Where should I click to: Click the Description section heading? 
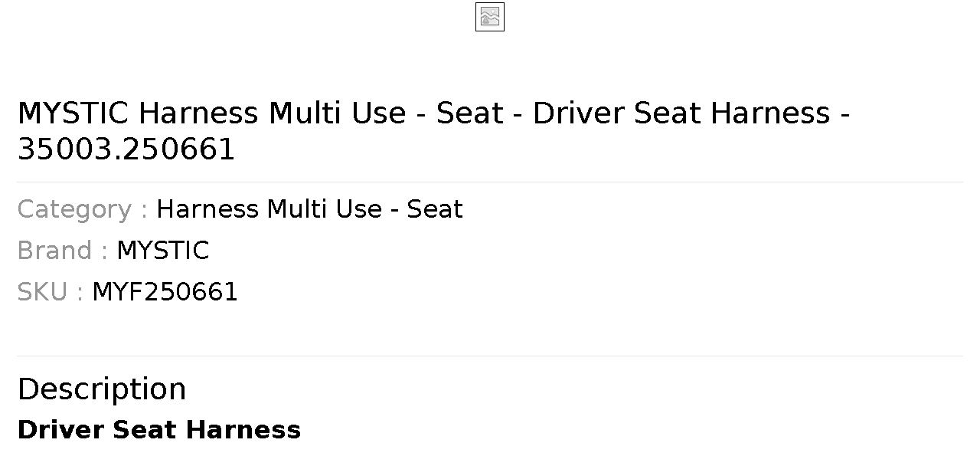[102, 389]
